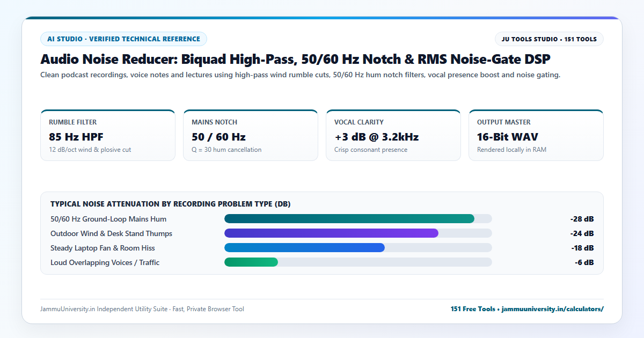The height and width of the screenshot is (338, 644).
Task: Click the 'Typical Noise Attenuation' chart heading
Action: [171, 204]
